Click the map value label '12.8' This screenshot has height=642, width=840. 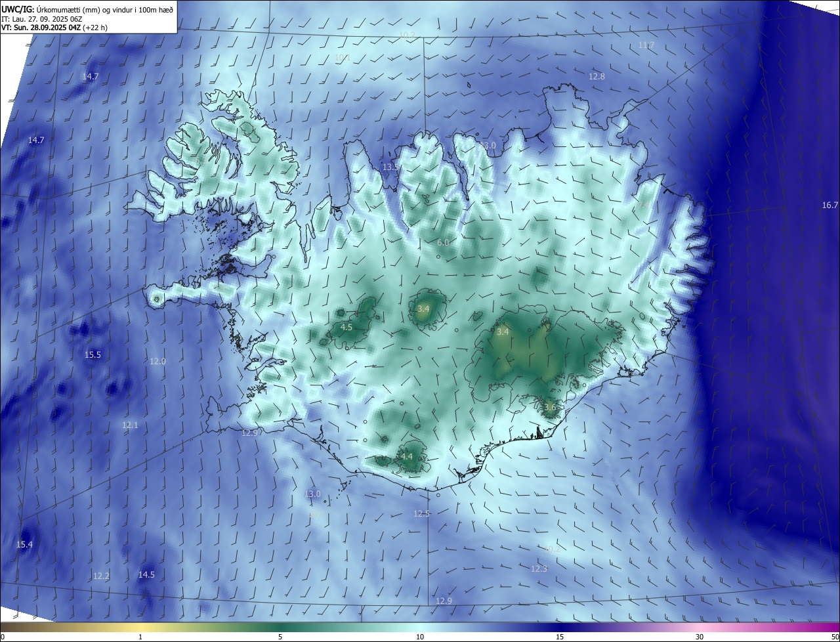click(597, 77)
